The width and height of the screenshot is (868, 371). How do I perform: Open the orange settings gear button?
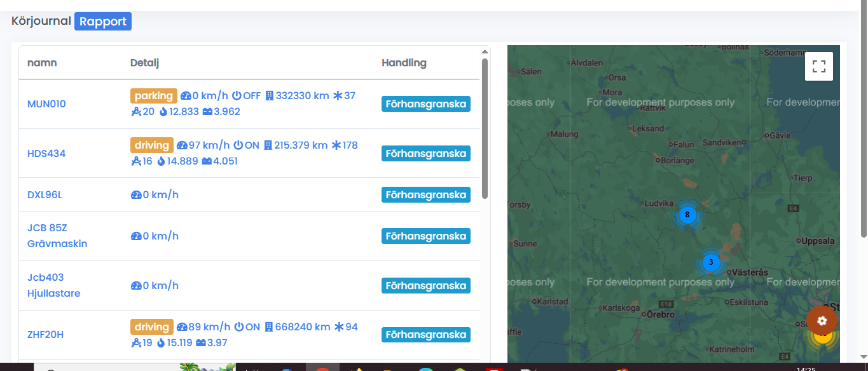point(822,321)
